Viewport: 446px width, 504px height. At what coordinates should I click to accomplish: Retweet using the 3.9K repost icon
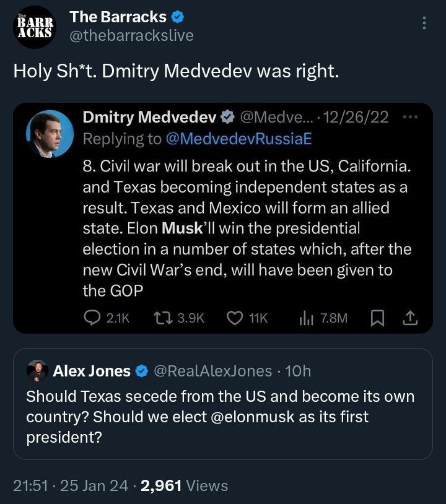(x=162, y=318)
